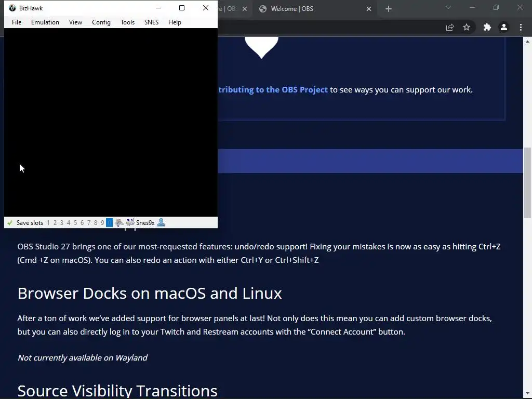Click the black BizHawk emulator display
This screenshot has height=399, width=532.
coord(111,122)
